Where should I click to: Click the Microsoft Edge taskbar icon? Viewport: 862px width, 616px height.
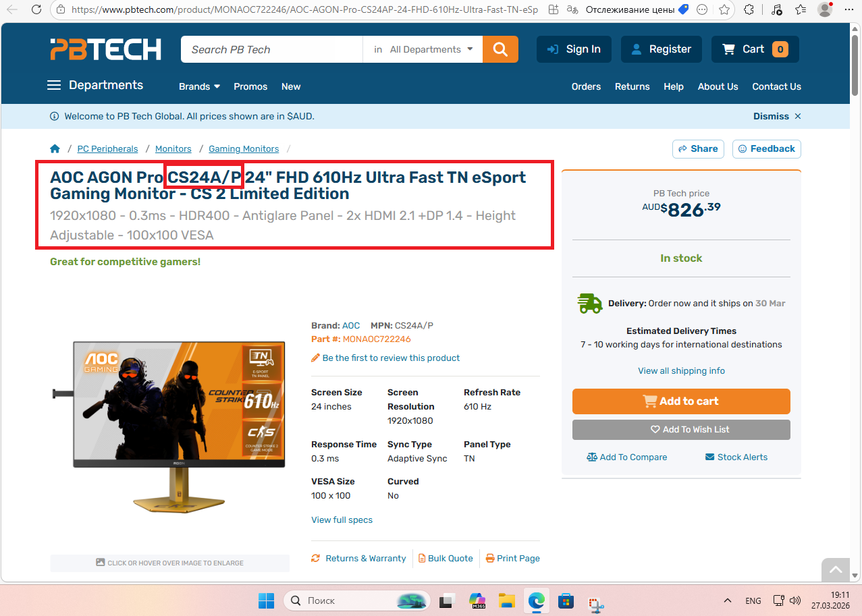(x=537, y=600)
